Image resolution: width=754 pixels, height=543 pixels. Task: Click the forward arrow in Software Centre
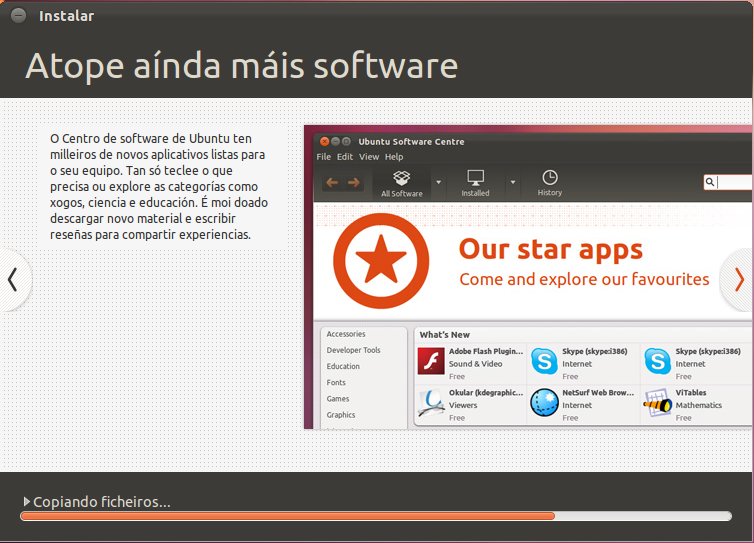pyautogui.click(x=354, y=182)
